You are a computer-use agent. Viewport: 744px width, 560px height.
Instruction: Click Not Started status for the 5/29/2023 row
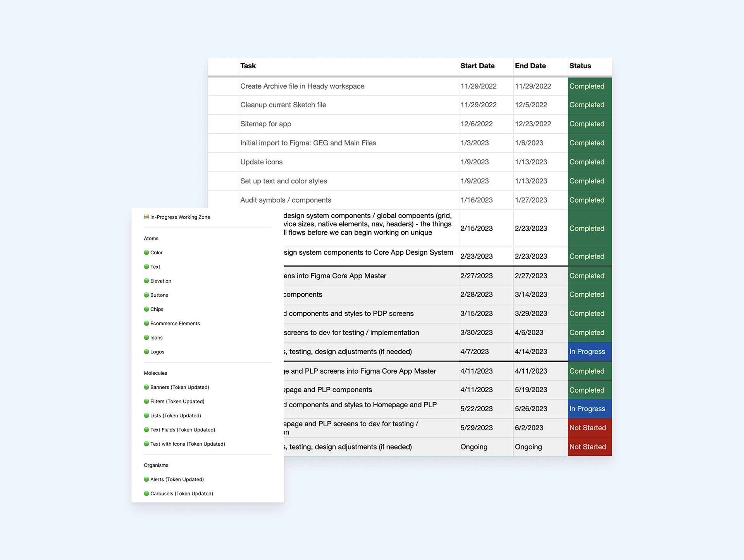[590, 428]
